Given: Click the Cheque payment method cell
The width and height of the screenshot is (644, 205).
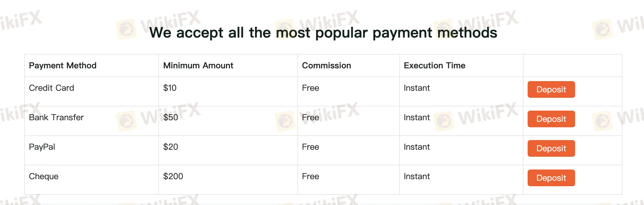Looking at the screenshot, I should (x=44, y=176).
